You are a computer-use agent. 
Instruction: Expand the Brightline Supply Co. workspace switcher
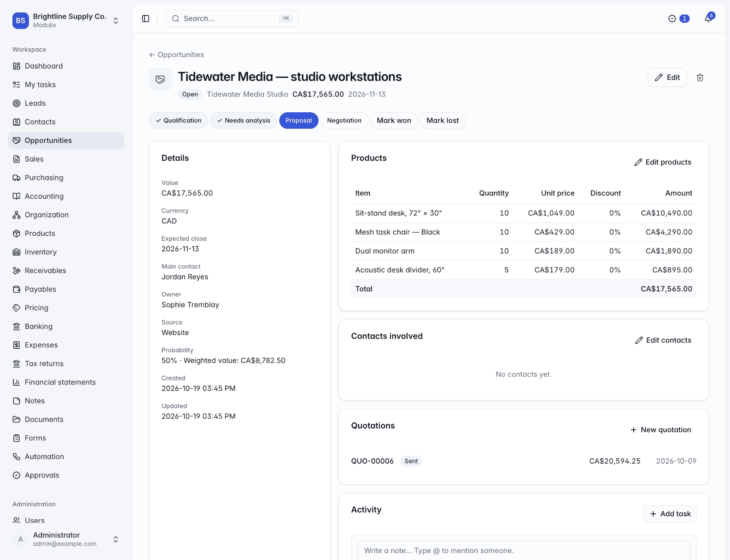[66, 20]
